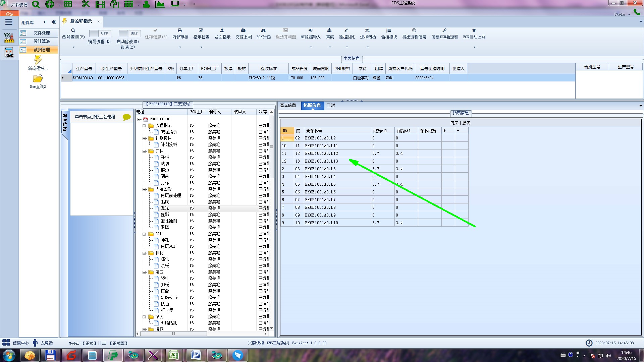Click the 内部审核 print icon
This screenshot has width=644, height=362.
click(x=180, y=31)
